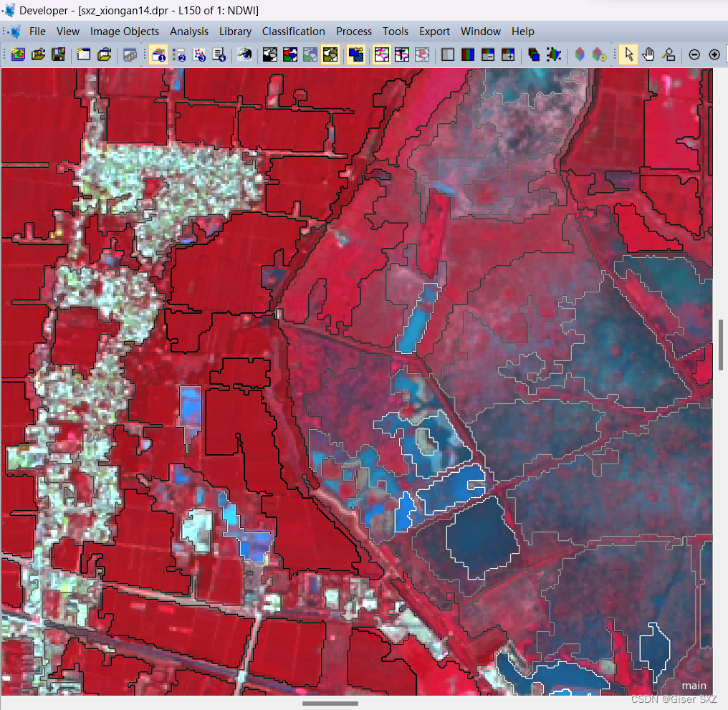Open the Process menu
This screenshot has width=728, height=710.
tap(354, 32)
